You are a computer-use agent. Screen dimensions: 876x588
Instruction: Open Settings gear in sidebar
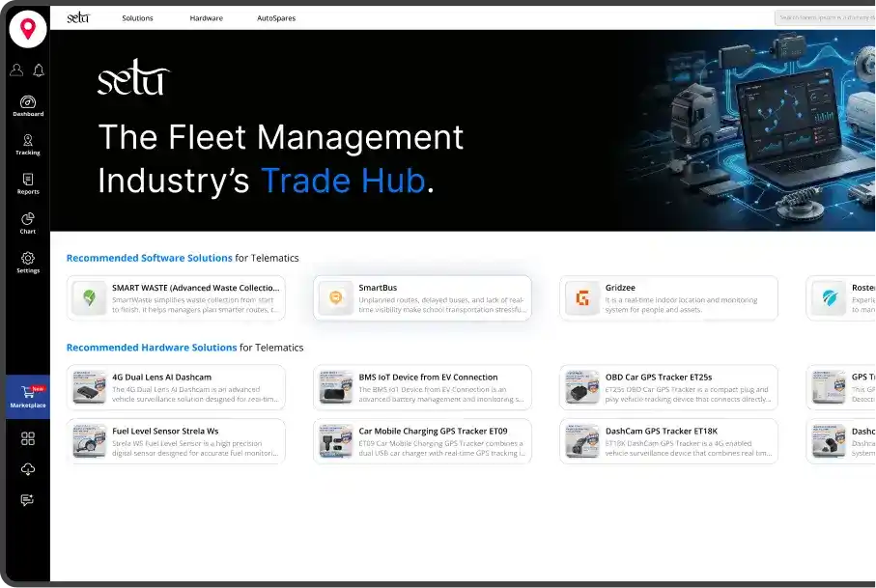[x=27, y=263]
